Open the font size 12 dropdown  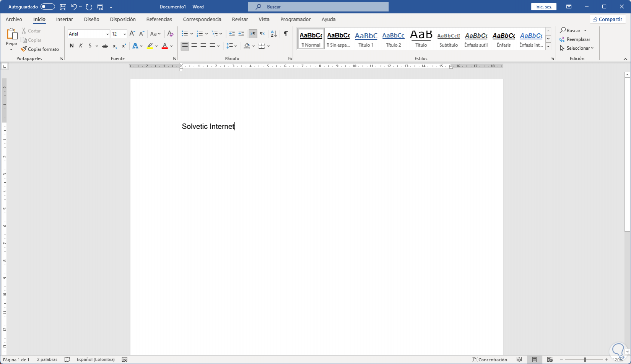pyautogui.click(x=125, y=34)
